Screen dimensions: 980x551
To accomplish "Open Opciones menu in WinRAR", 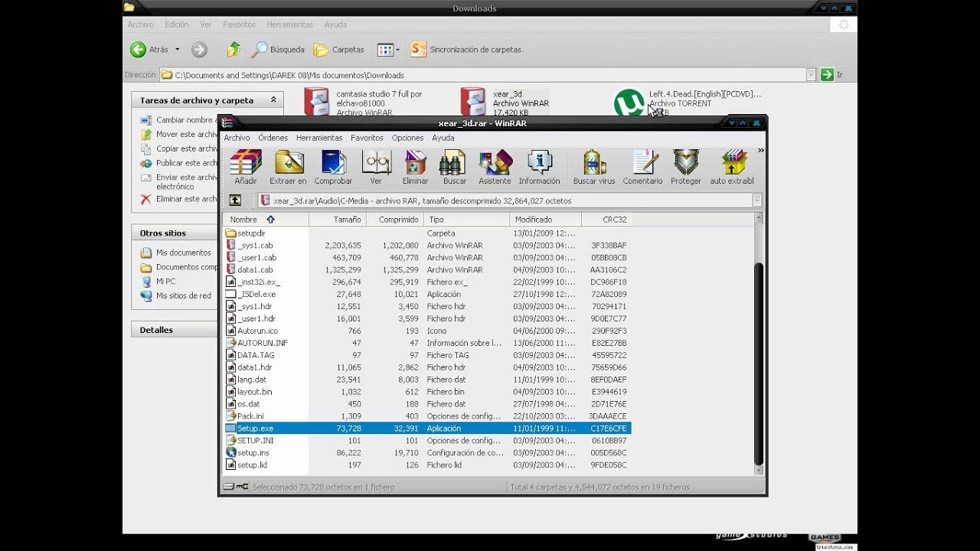I will pyautogui.click(x=407, y=138).
